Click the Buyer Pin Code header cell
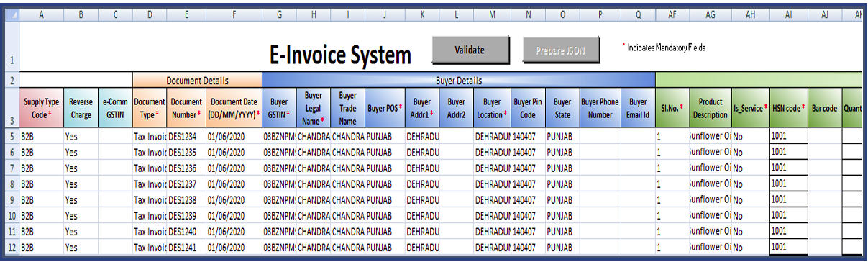The height and width of the screenshot is (262, 868). point(529,108)
